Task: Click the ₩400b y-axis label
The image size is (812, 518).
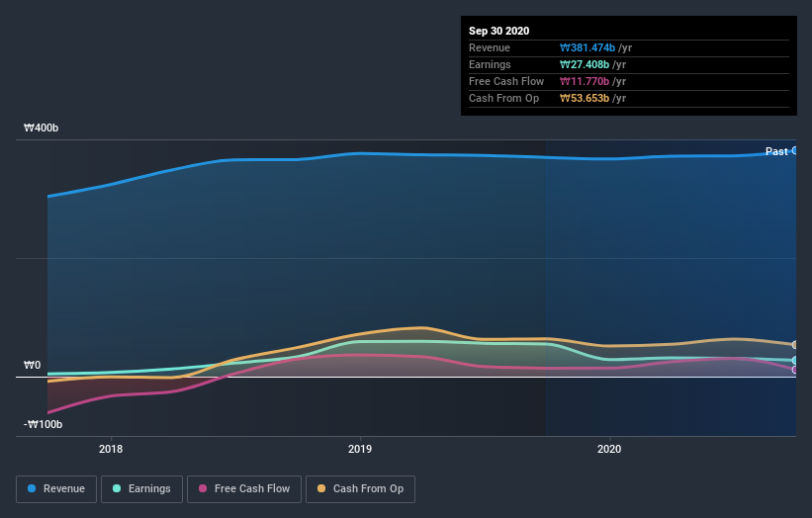Action: (x=41, y=128)
